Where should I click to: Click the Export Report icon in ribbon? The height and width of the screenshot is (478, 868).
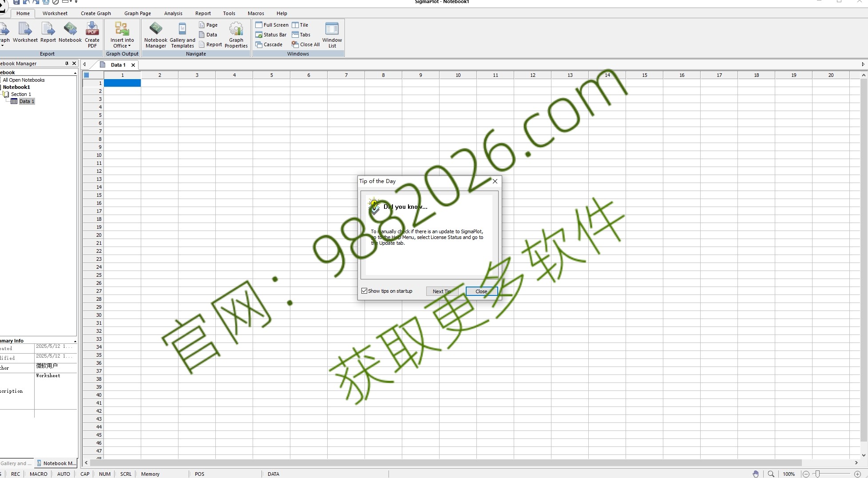pyautogui.click(x=48, y=32)
